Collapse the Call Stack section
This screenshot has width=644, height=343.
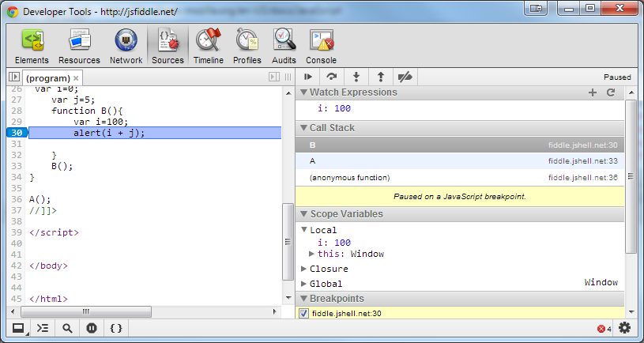304,128
